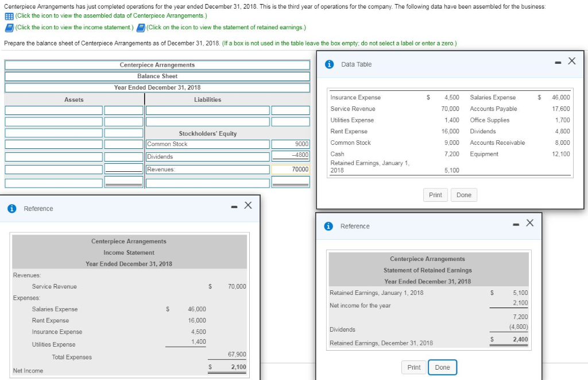Open the income statement book icon
The width and height of the screenshot is (588, 380).
click(9, 28)
